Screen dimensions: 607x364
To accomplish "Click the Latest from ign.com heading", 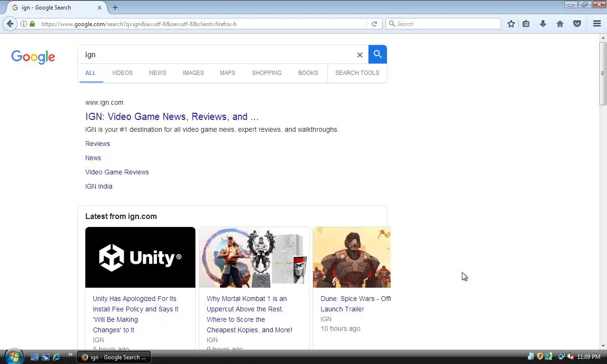I will (121, 216).
